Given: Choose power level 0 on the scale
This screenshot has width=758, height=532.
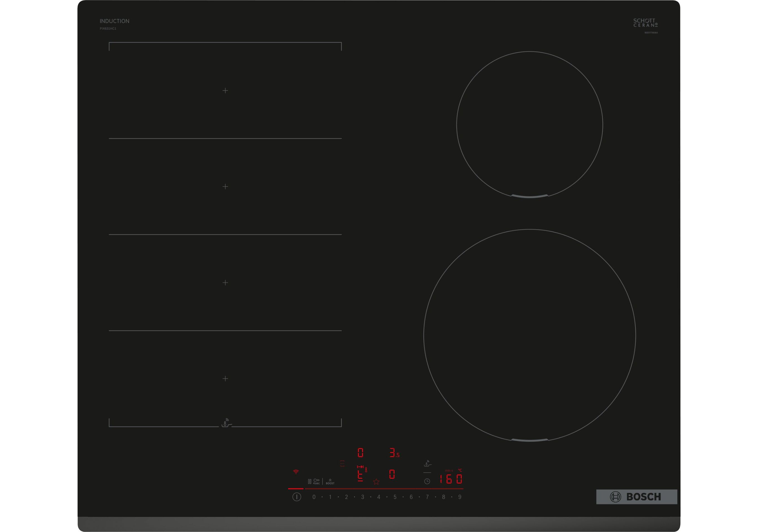Looking at the screenshot, I should coord(314,497).
